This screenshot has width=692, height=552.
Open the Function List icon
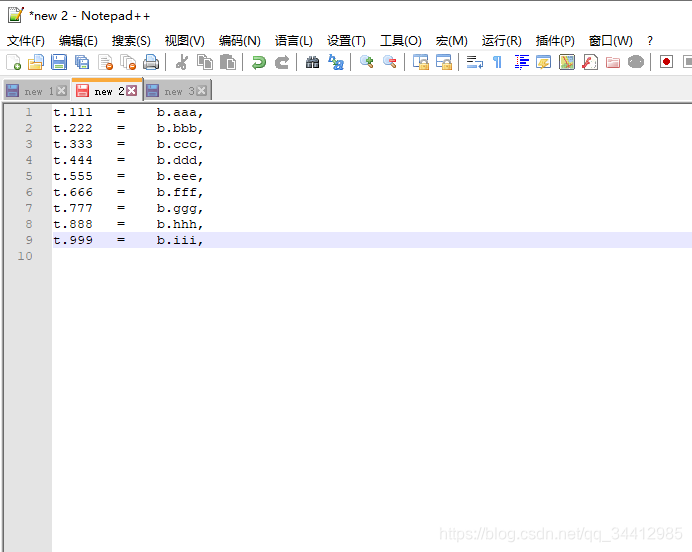(590, 62)
